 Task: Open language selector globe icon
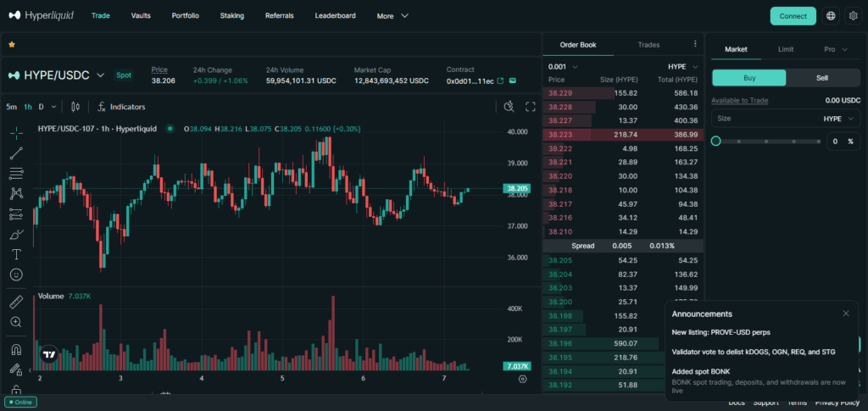[831, 16]
